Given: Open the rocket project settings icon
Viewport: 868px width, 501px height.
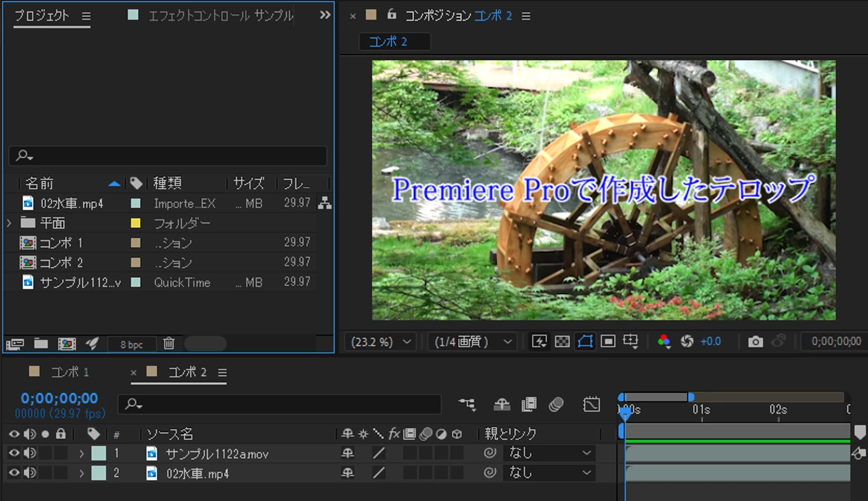Looking at the screenshot, I should [93, 343].
